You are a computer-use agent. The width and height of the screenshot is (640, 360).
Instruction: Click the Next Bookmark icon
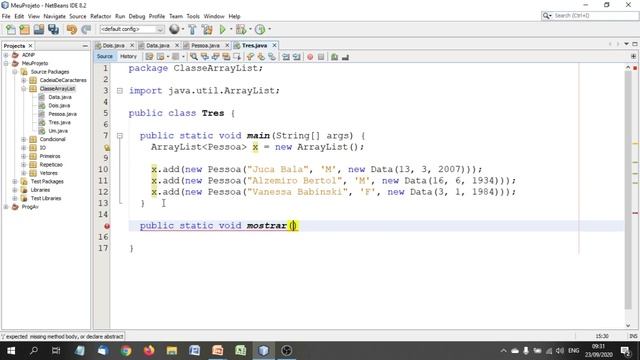pos(261,57)
